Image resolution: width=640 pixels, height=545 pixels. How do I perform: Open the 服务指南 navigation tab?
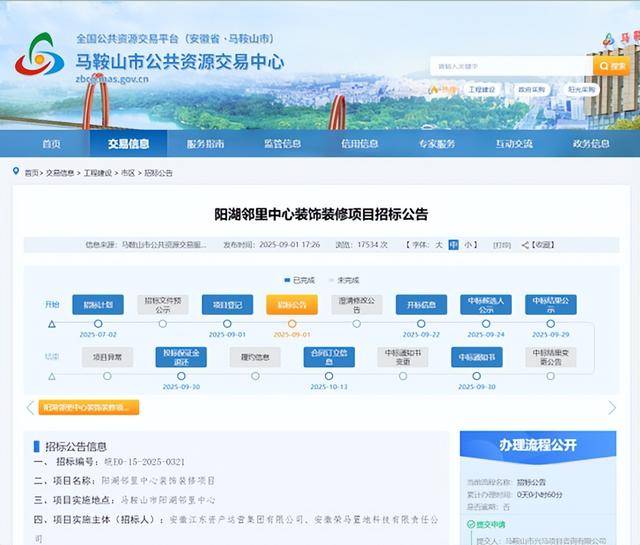206,143
